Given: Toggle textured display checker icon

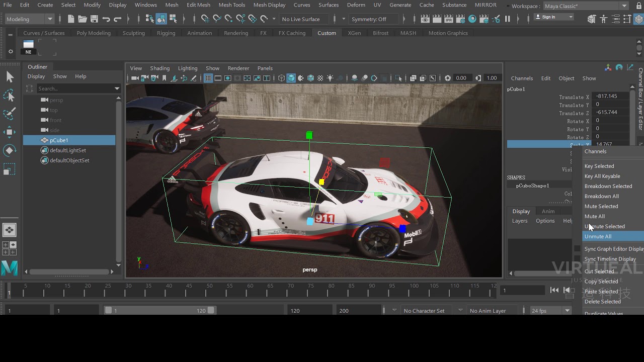Looking at the screenshot, I should tap(320, 78).
